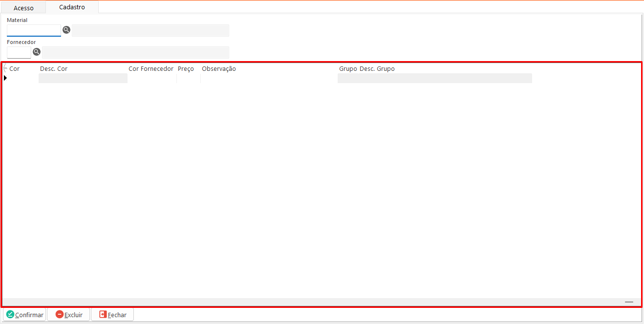
Task: Click the first row's Observação cell
Action: 269,78
